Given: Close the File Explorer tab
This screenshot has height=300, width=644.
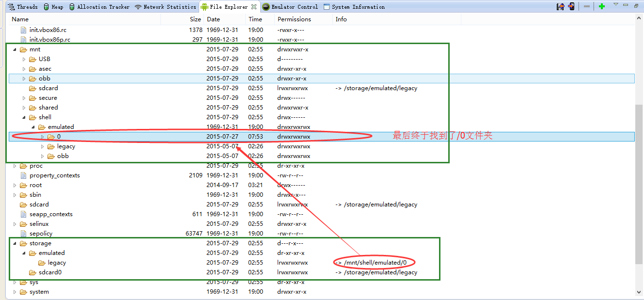Looking at the screenshot, I should (x=253, y=7).
